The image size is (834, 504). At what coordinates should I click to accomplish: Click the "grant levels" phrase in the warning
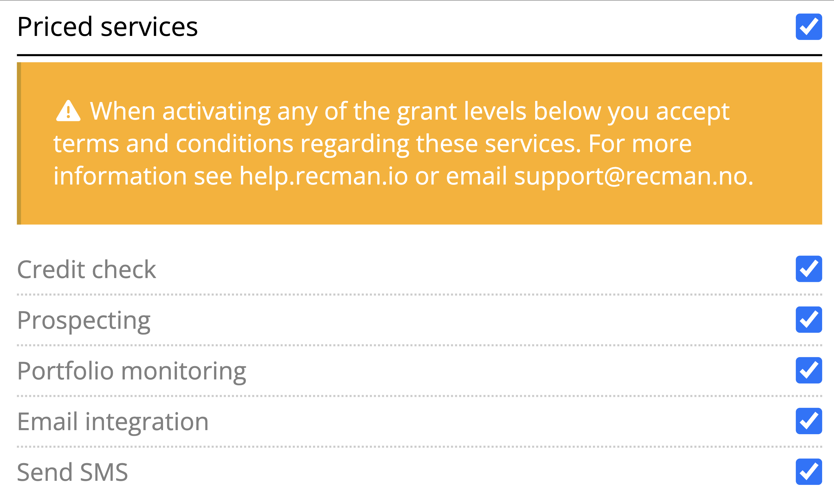click(462, 111)
